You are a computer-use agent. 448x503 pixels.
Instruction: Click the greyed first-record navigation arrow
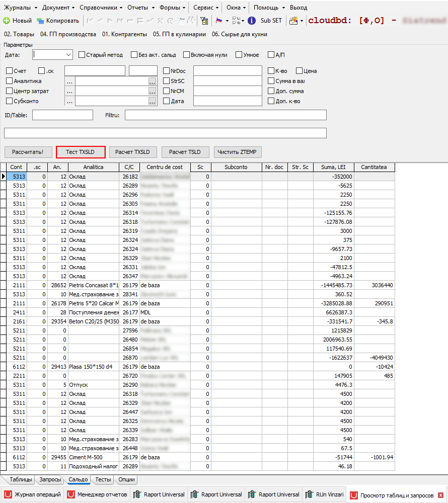(x=90, y=21)
